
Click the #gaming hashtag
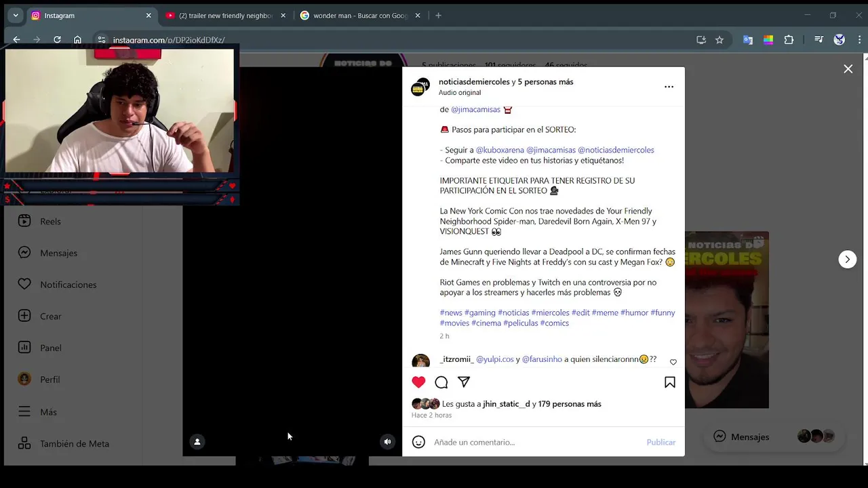480,312
